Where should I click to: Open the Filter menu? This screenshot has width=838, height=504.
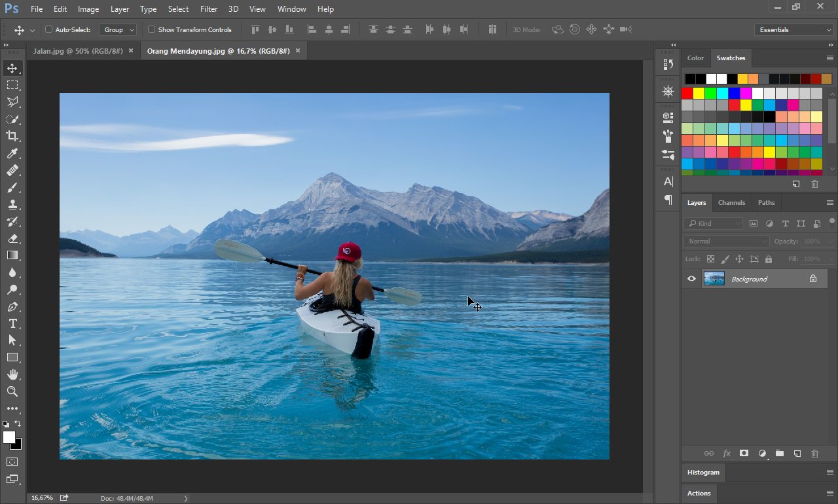[x=209, y=9]
